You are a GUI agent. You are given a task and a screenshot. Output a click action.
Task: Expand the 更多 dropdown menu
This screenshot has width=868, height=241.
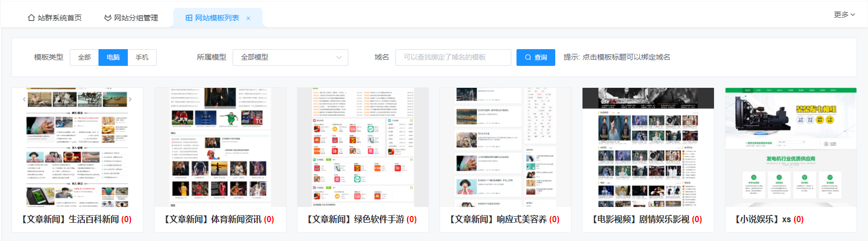[844, 15]
